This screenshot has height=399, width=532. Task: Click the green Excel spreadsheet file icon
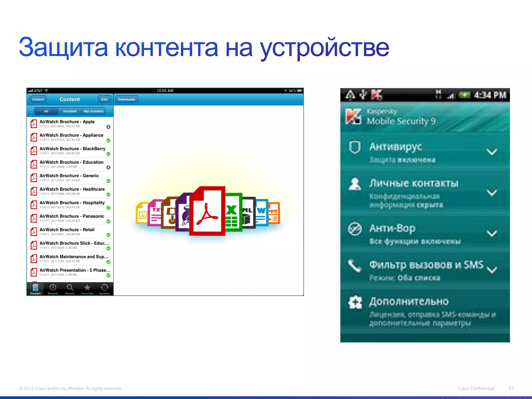(234, 212)
